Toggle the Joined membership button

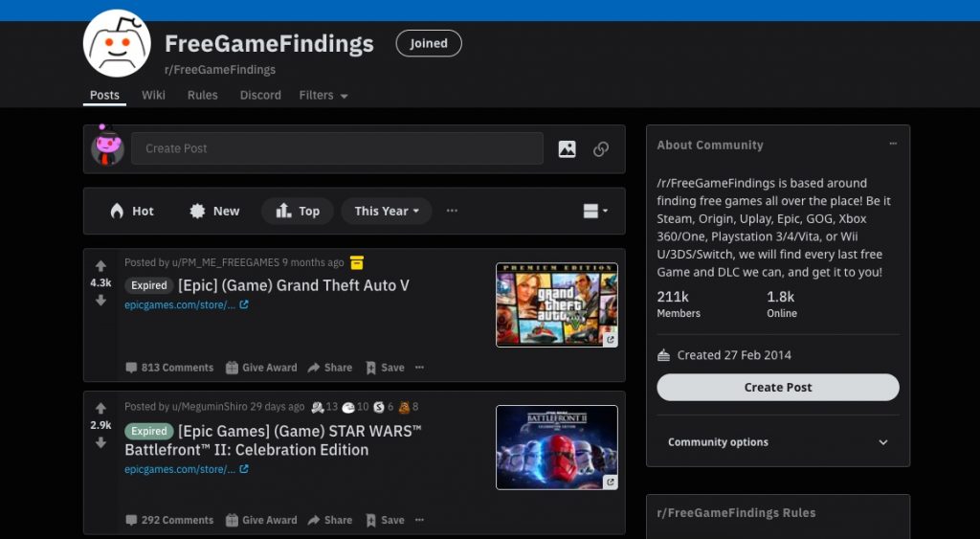click(x=429, y=43)
